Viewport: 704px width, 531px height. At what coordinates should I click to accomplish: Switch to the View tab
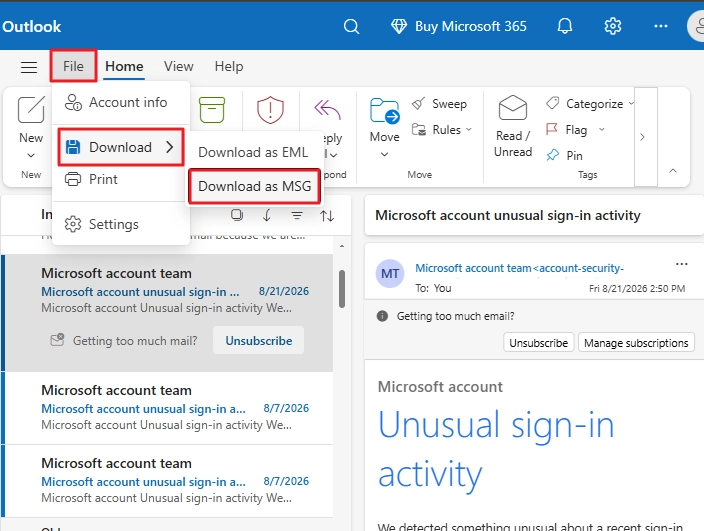(179, 66)
